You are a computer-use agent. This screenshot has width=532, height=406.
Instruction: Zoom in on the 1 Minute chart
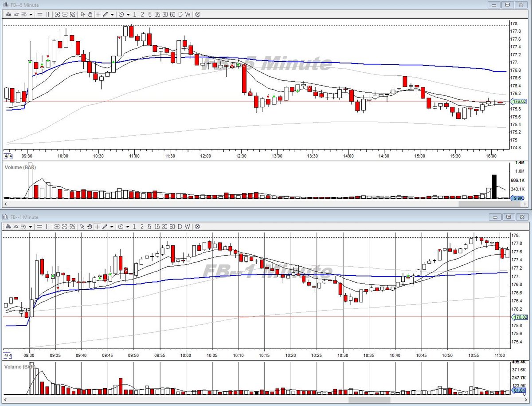(57, 226)
